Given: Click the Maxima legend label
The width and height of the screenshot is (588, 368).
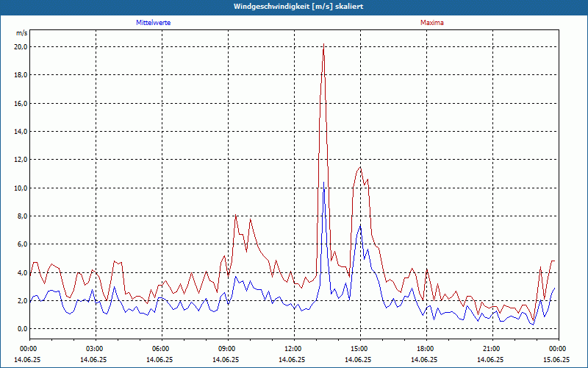Looking at the screenshot, I should point(432,23).
